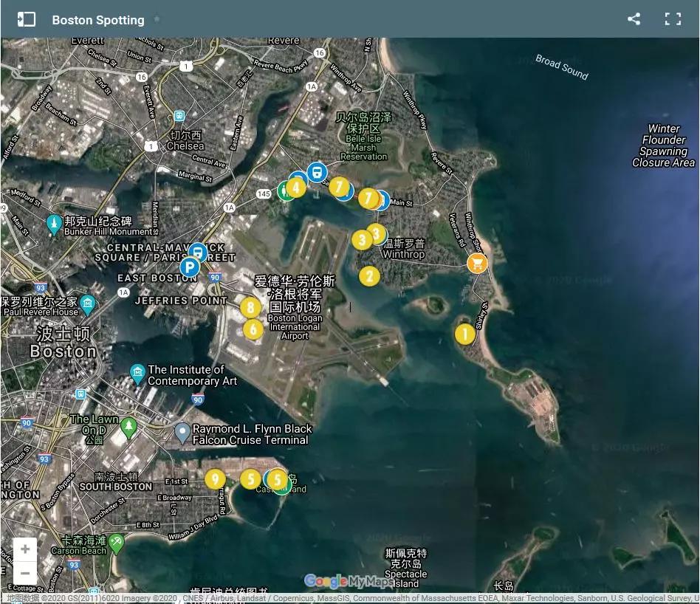Star the Boston Spotting map
700x604 pixels.
[157, 19]
